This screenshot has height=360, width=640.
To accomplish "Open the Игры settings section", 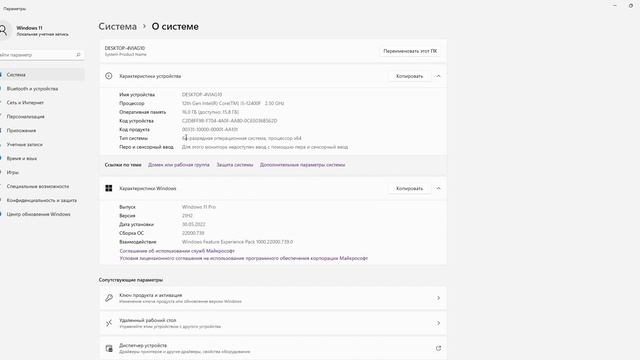I will point(42,172).
